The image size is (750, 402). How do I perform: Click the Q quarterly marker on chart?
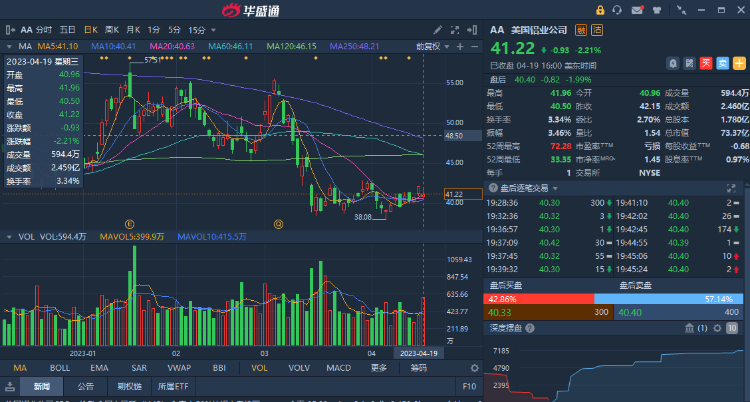[x=278, y=223]
